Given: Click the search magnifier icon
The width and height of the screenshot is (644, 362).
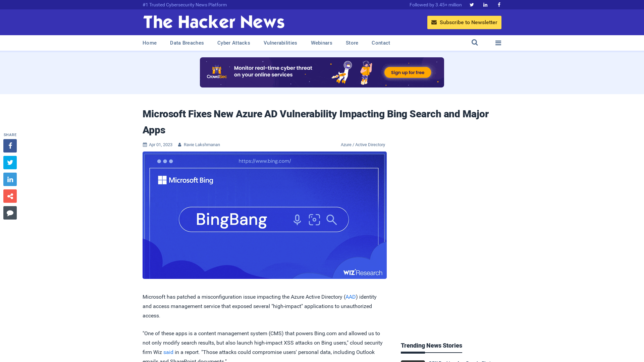Looking at the screenshot, I should (475, 43).
